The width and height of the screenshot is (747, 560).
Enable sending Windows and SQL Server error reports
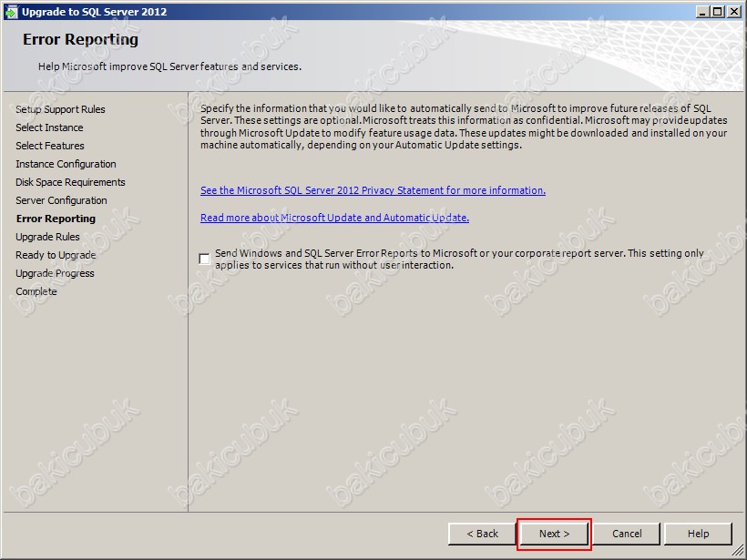click(204, 259)
